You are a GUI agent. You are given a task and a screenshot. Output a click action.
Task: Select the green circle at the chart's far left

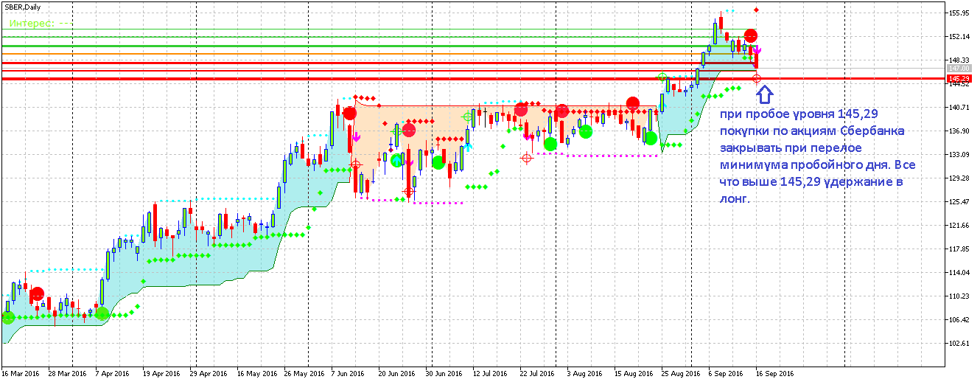[8, 318]
